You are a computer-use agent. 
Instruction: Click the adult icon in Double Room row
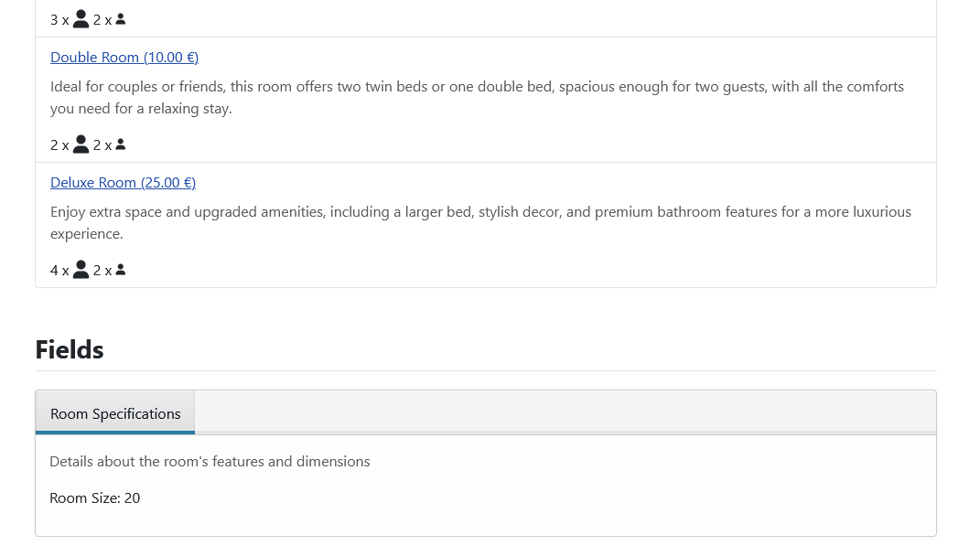tap(81, 144)
